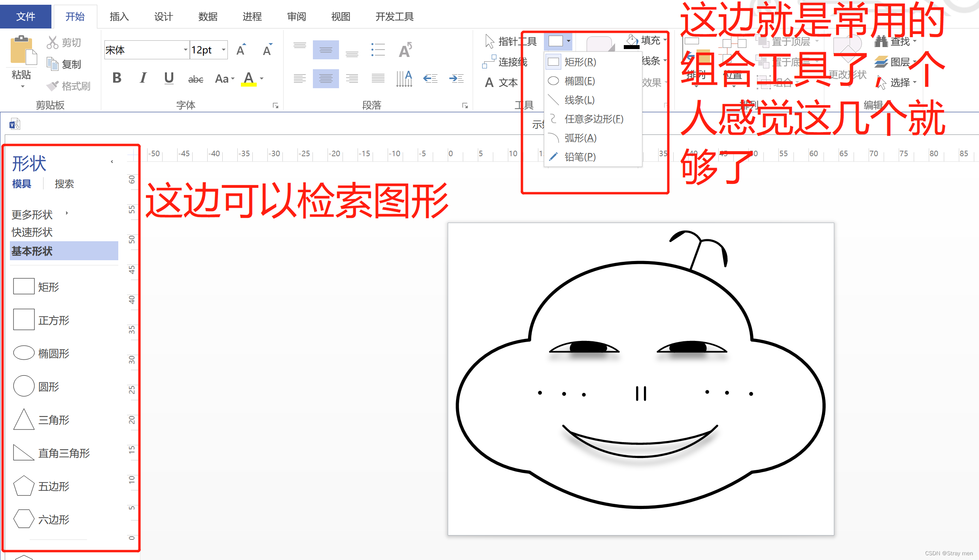The height and width of the screenshot is (560, 979).
Task: Align paragraph text right
Action: point(352,78)
